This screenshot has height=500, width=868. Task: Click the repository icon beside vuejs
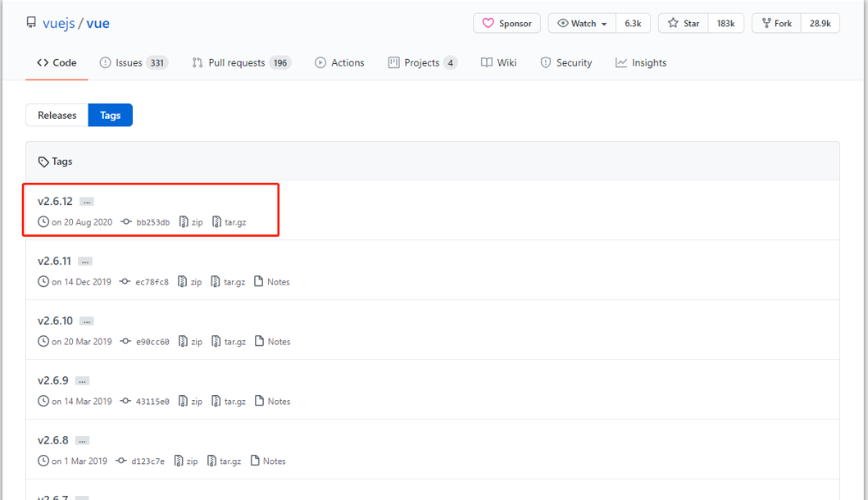pos(31,23)
